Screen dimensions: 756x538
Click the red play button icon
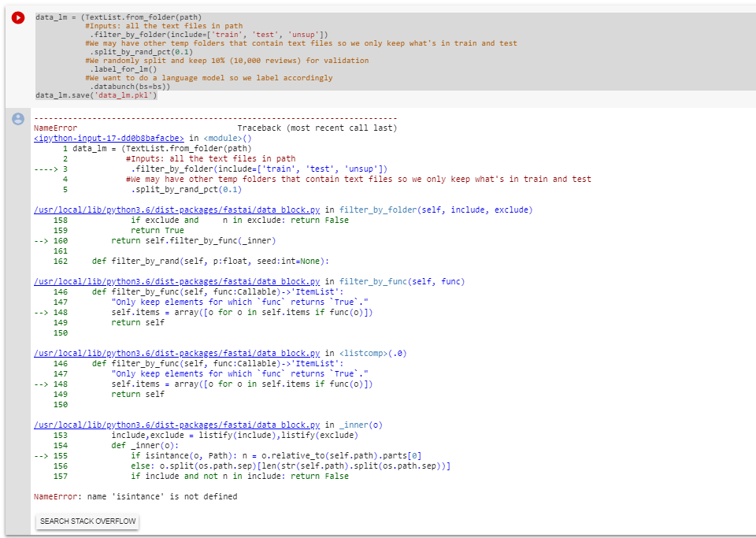17,17
